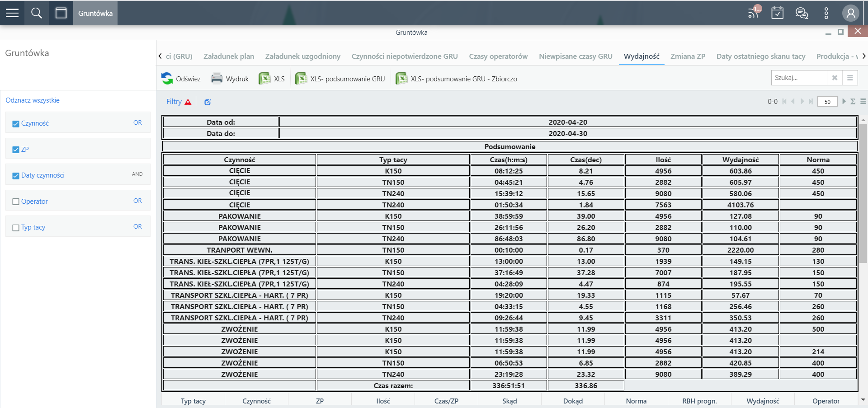Refresh data with Odśwież
The height and width of the screenshot is (408, 868).
click(181, 79)
